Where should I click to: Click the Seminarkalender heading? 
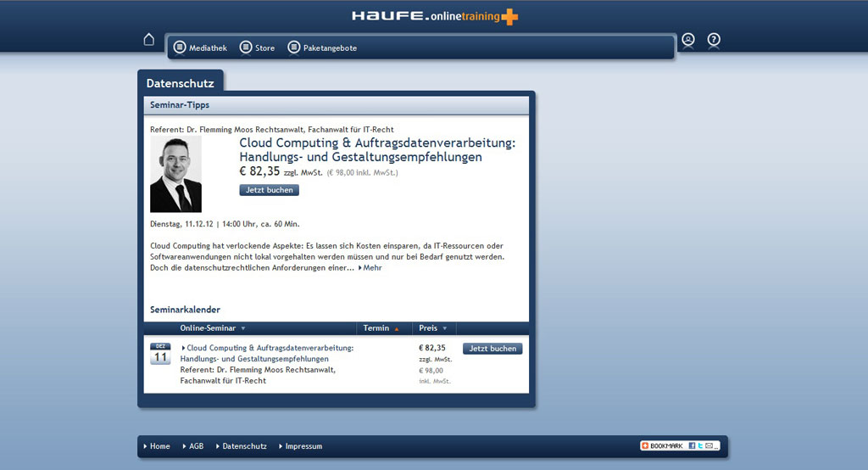click(185, 310)
